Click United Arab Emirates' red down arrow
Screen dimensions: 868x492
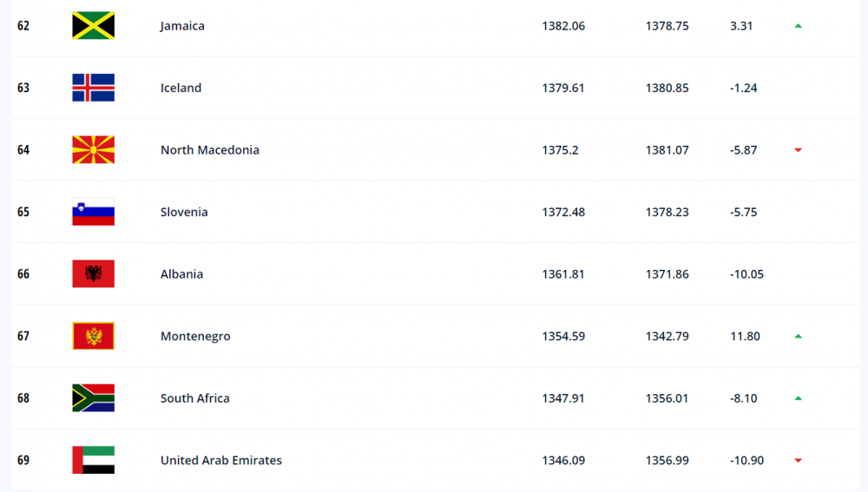(x=798, y=460)
